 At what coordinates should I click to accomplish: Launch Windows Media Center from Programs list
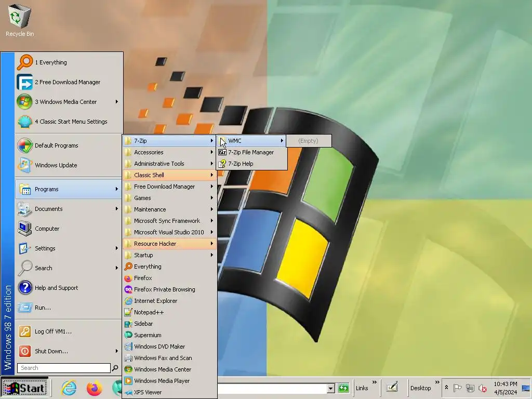(170, 369)
